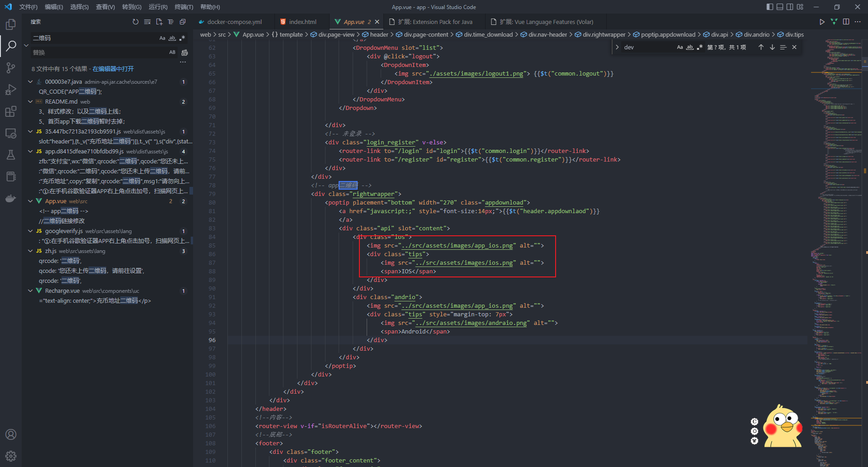Split the editor to the right
This screenshot has height=467, width=868.
coord(846,22)
